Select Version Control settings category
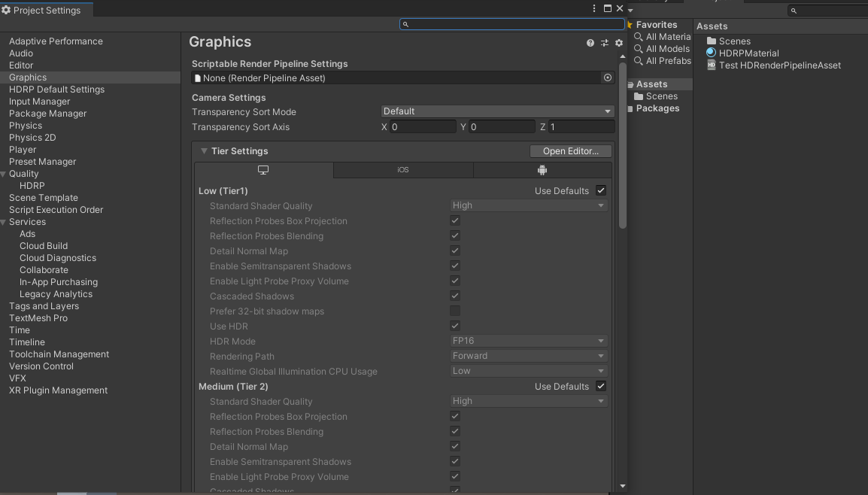This screenshot has height=495, width=868. tap(41, 366)
